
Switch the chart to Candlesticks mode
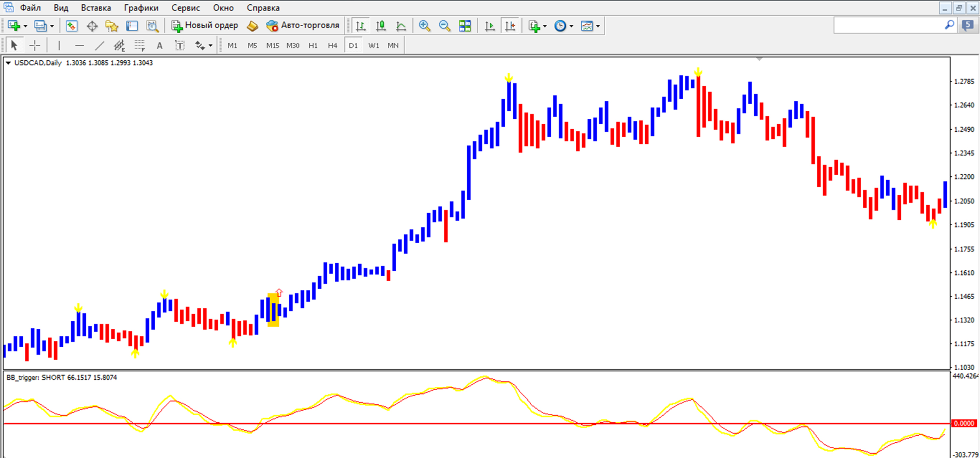point(381,26)
